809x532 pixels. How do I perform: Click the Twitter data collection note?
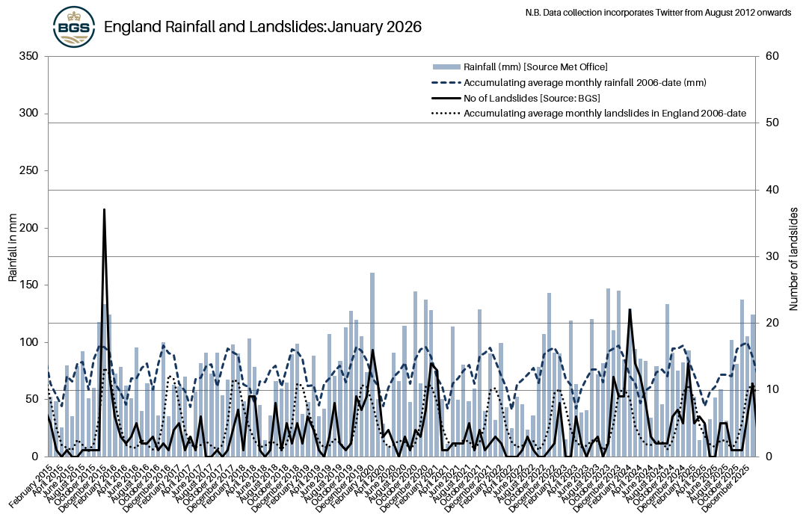(658, 13)
